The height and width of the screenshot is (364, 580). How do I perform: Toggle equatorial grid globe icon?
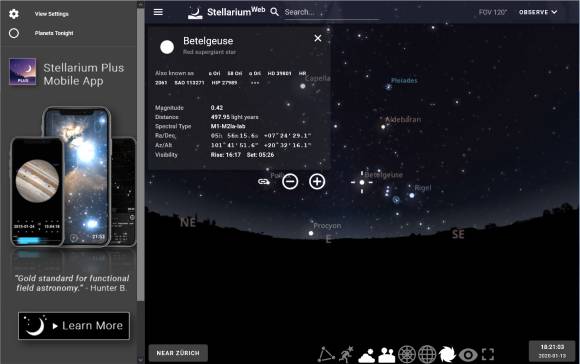(427, 354)
